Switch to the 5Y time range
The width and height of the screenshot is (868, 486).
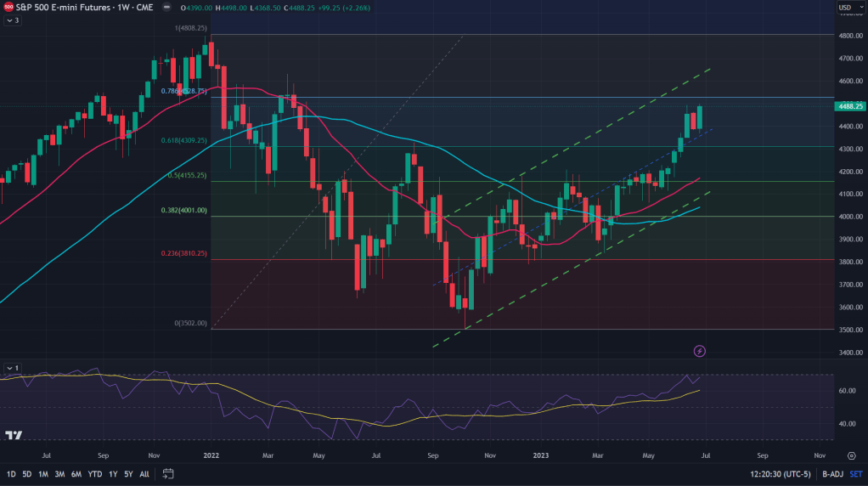click(x=127, y=473)
